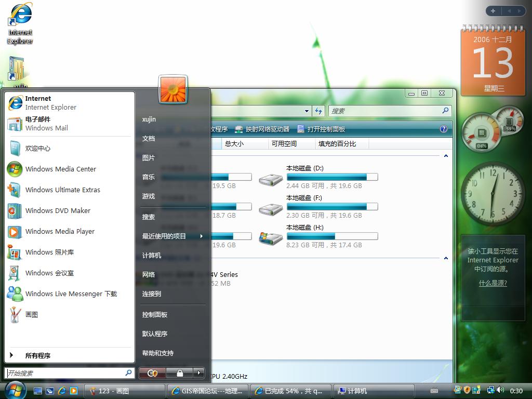Open the volume speaker tray icon
The width and height of the screenshot is (532, 399).
(500, 390)
